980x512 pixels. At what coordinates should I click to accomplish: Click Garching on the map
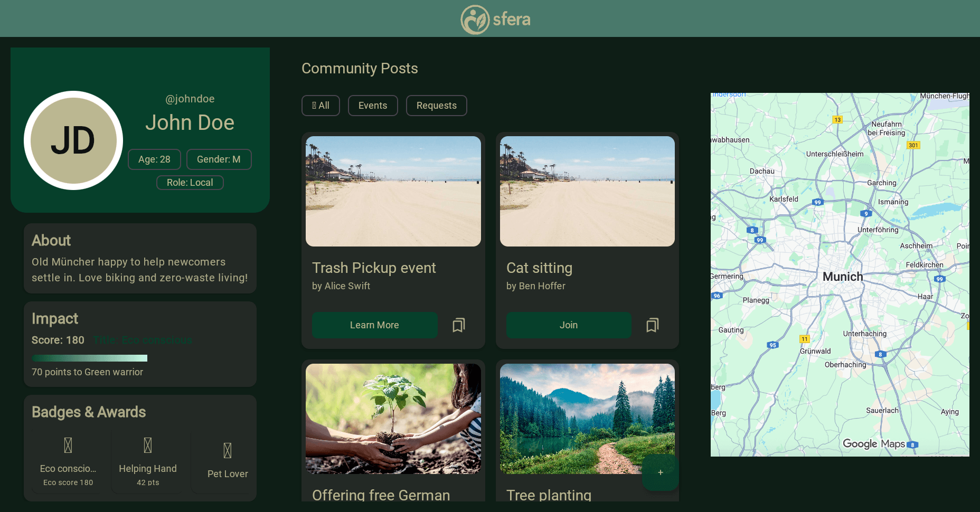pos(882,183)
